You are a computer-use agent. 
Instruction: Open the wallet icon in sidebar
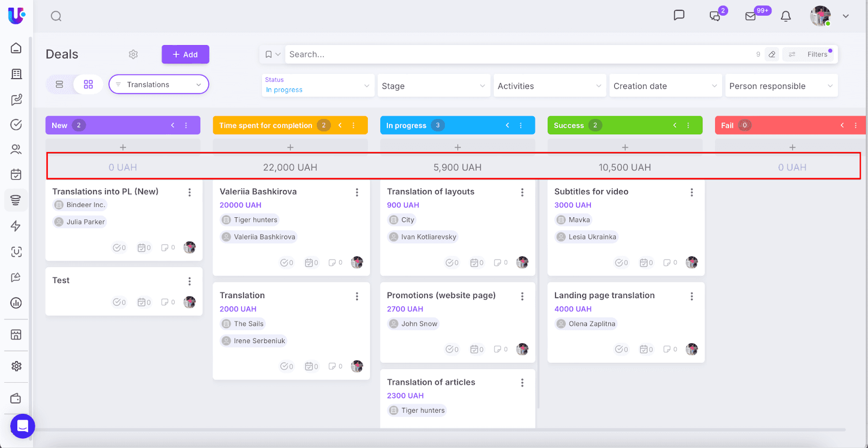click(16, 399)
